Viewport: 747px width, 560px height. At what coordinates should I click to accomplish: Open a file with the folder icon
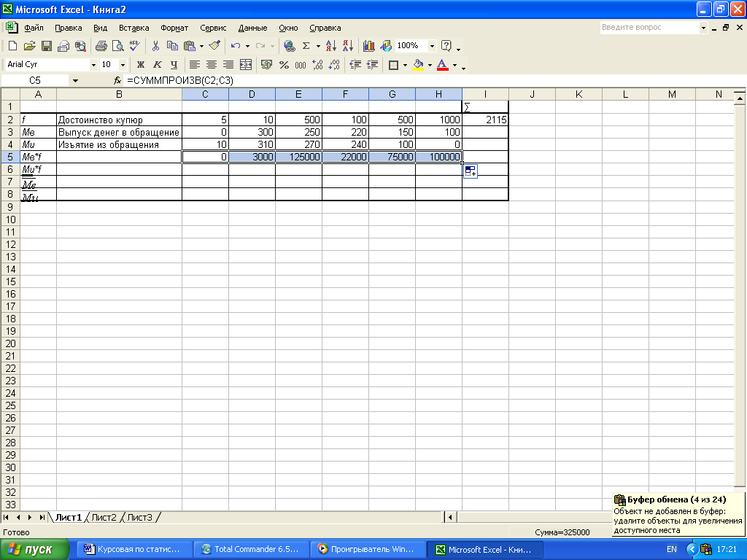(x=29, y=46)
